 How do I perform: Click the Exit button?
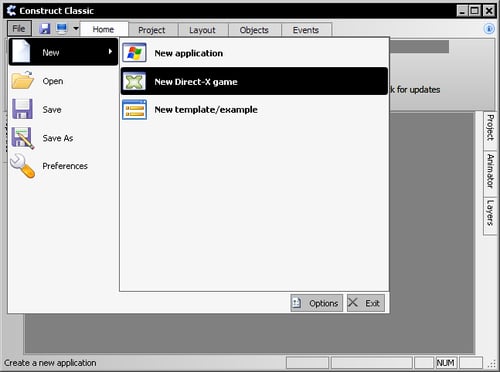366,303
